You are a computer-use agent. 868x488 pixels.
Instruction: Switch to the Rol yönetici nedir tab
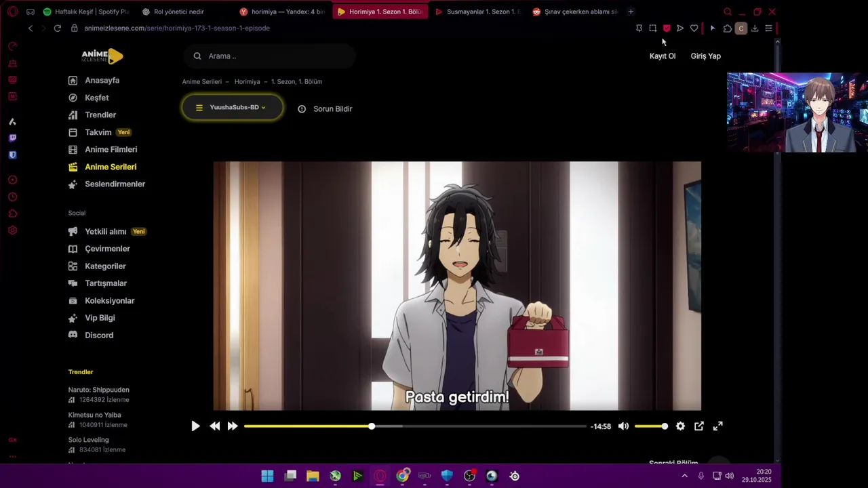[x=179, y=12]
